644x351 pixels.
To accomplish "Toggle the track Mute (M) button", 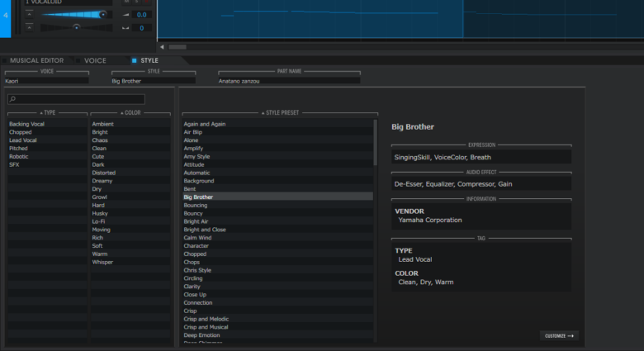I will (125, 2).
